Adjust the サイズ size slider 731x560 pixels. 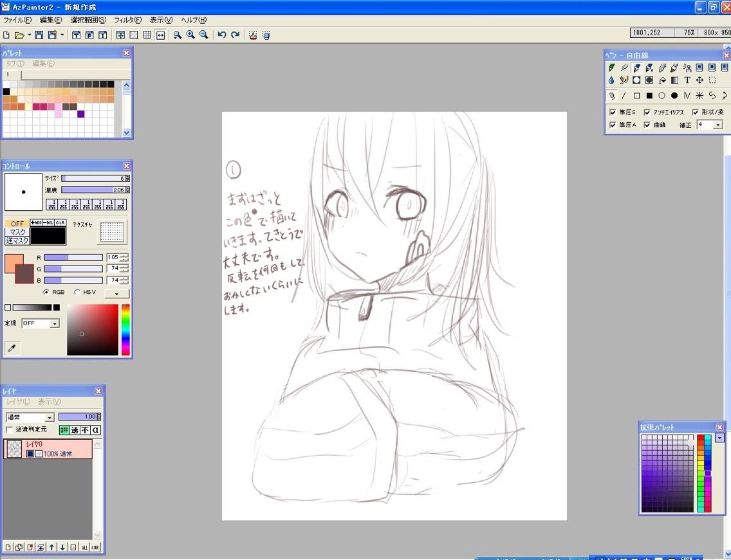coord(93,179)
